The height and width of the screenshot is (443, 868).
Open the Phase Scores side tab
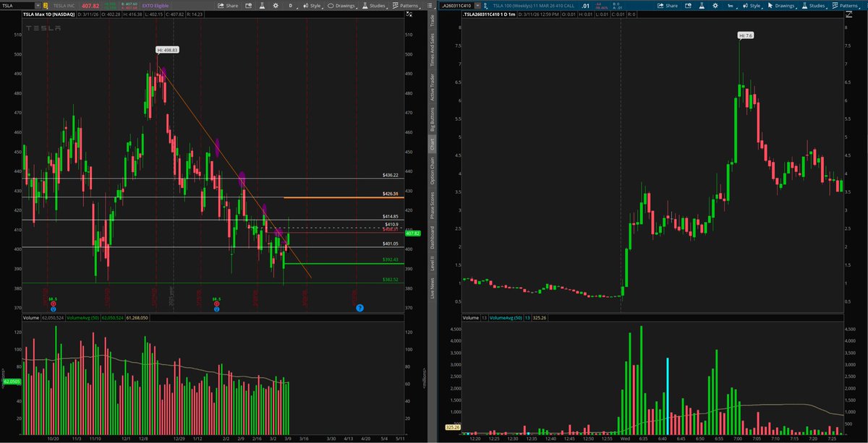pos(433,205)
